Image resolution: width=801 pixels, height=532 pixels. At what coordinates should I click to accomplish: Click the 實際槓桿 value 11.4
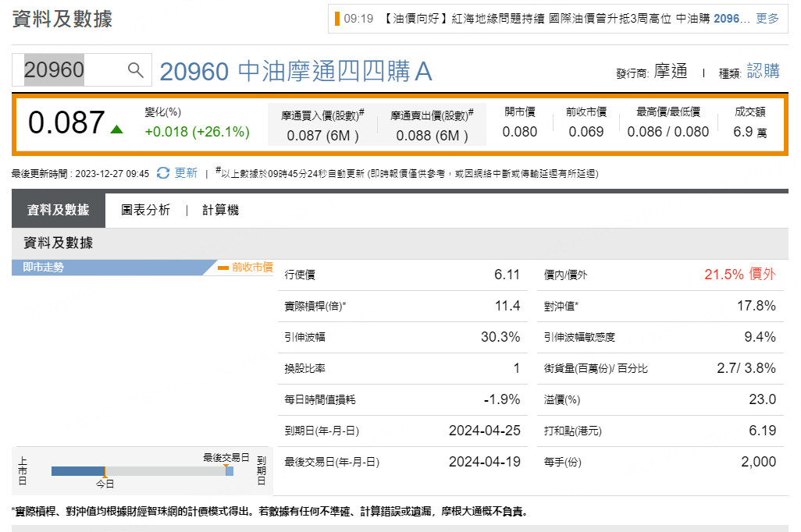click(507, 306)
